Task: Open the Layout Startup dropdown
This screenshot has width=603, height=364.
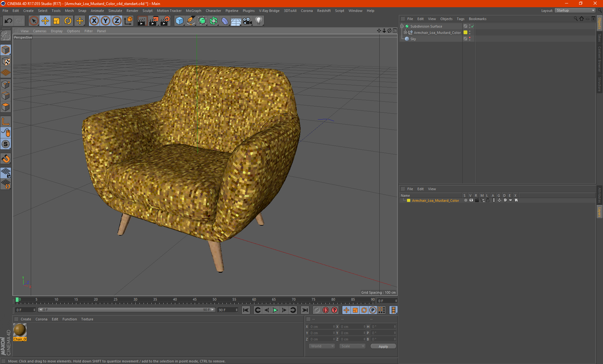Action: click(x=575, y=10)
